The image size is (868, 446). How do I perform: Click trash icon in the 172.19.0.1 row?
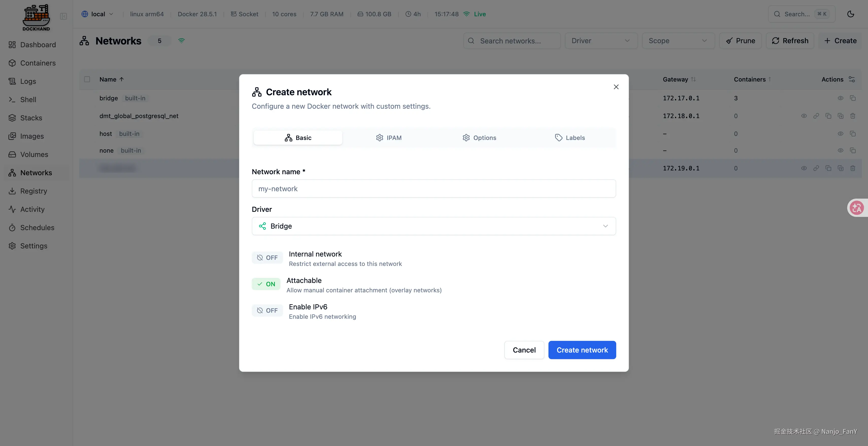[853, 168]
